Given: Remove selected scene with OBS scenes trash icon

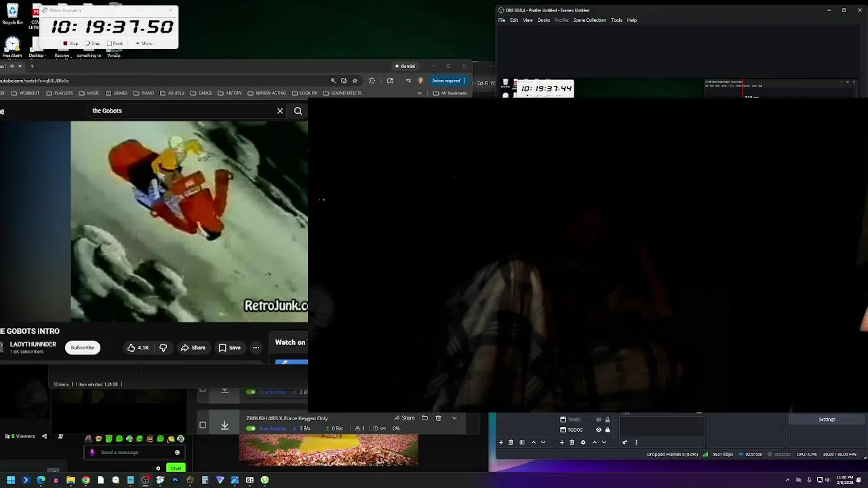Looking at the screenshot, I should (x=511, y=442).
